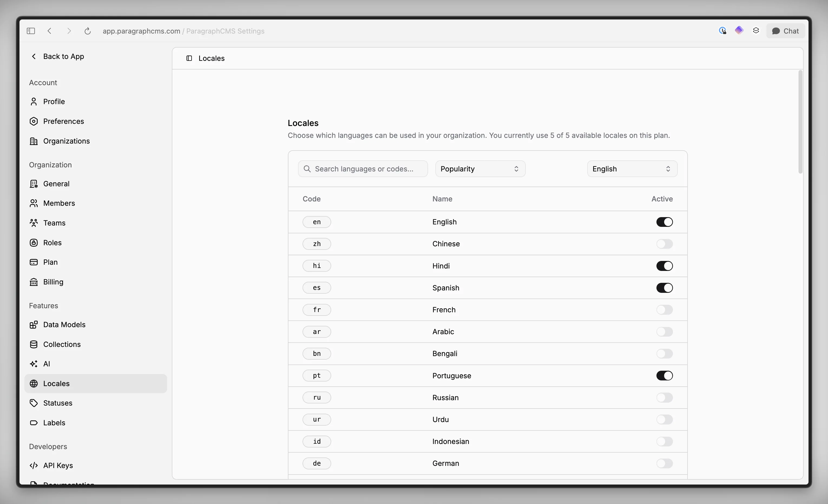Enable the Urdu locale toggle
This screenshot has width=828, height=504.
click(664, 419)
